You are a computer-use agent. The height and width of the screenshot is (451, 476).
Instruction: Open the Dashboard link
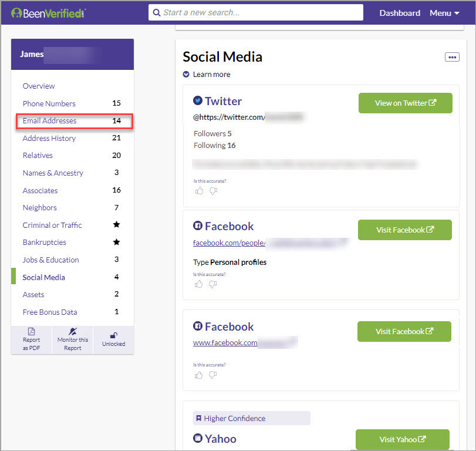400,13
